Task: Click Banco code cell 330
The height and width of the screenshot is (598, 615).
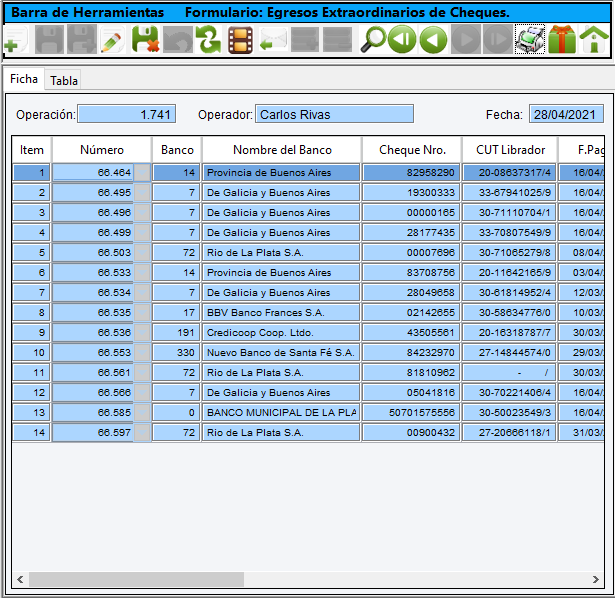Action: pos(177,353)
